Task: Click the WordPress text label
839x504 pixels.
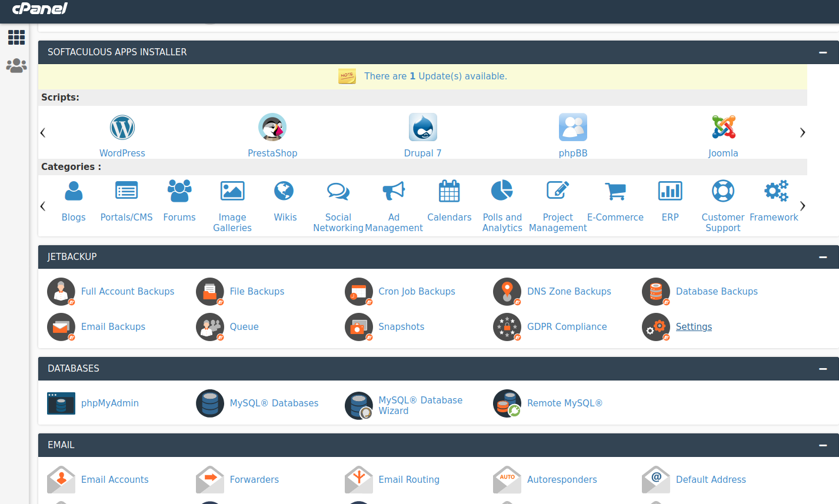Action: (122, 153)
